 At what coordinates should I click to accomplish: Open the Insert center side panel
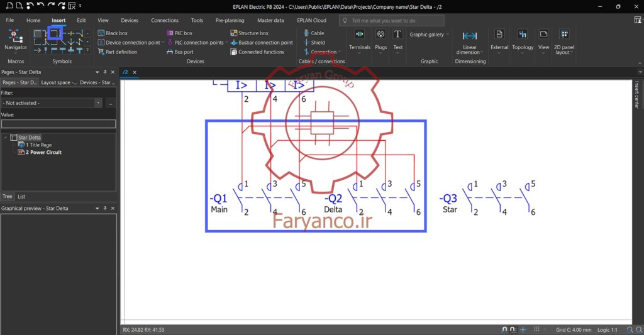tap(637, 94)
